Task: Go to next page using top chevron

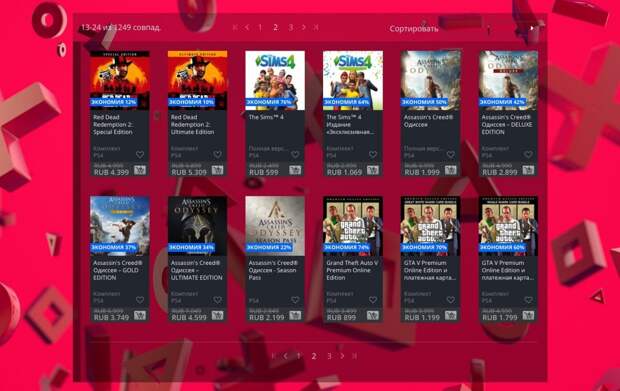Action: 304,27
